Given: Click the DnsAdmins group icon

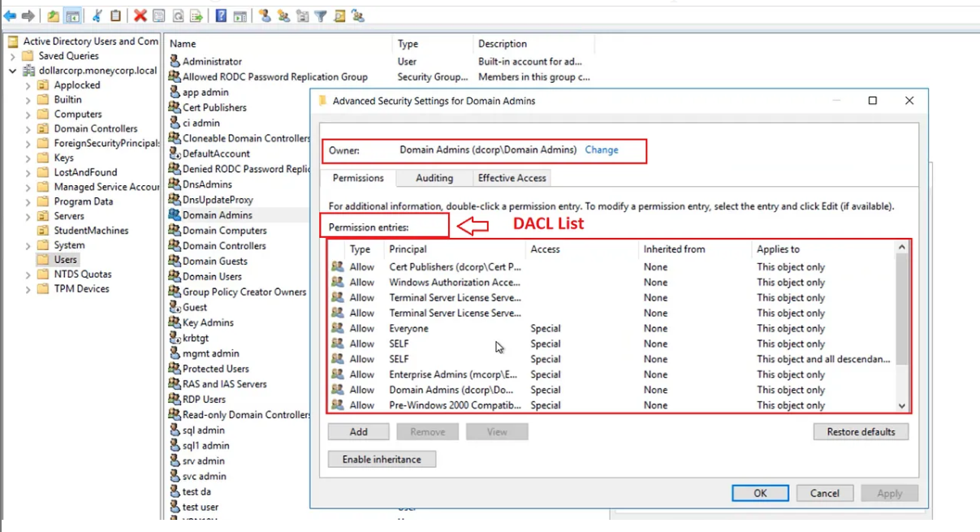Looking at the screenshot, I should (x=175, y=184).
